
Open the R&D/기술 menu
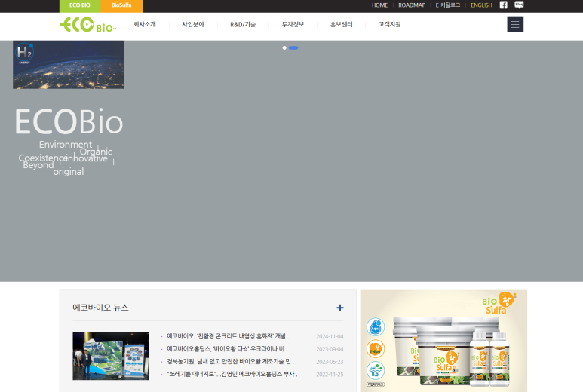(243, 25)
